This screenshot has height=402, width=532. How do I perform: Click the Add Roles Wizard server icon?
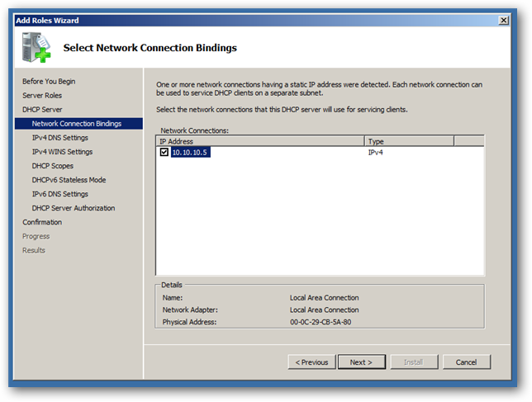(x=36, y=47)
